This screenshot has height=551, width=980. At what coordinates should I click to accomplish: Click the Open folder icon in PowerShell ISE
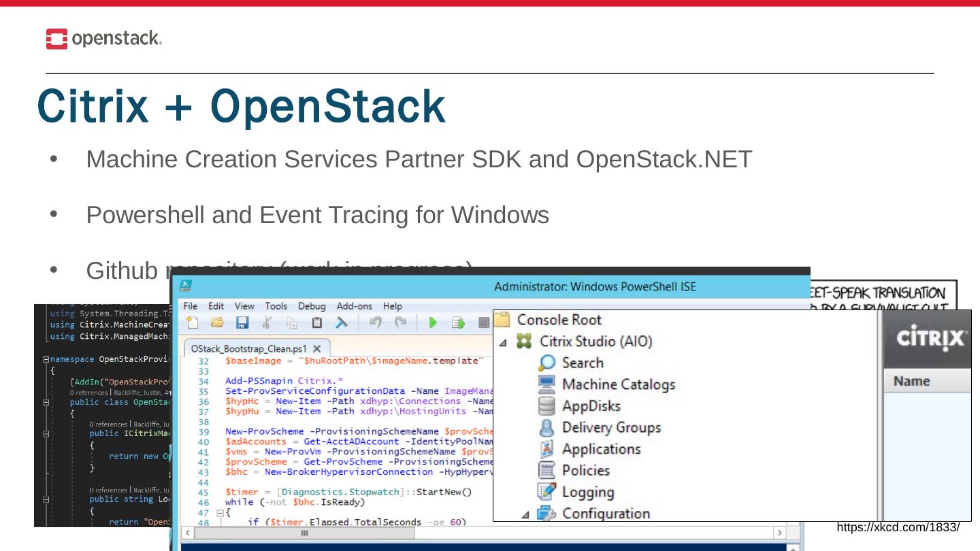[217, 323]
